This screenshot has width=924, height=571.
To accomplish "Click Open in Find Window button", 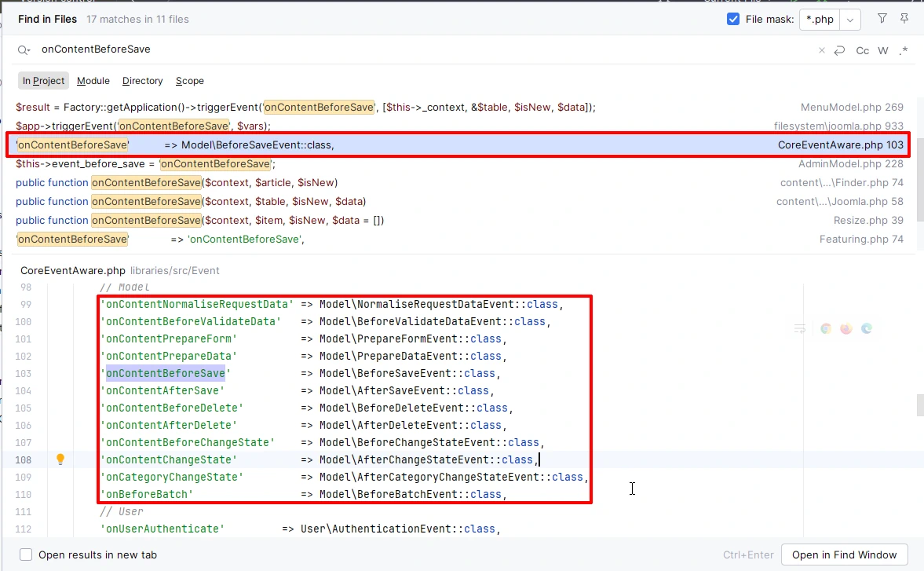I will [x=845, y=555].
